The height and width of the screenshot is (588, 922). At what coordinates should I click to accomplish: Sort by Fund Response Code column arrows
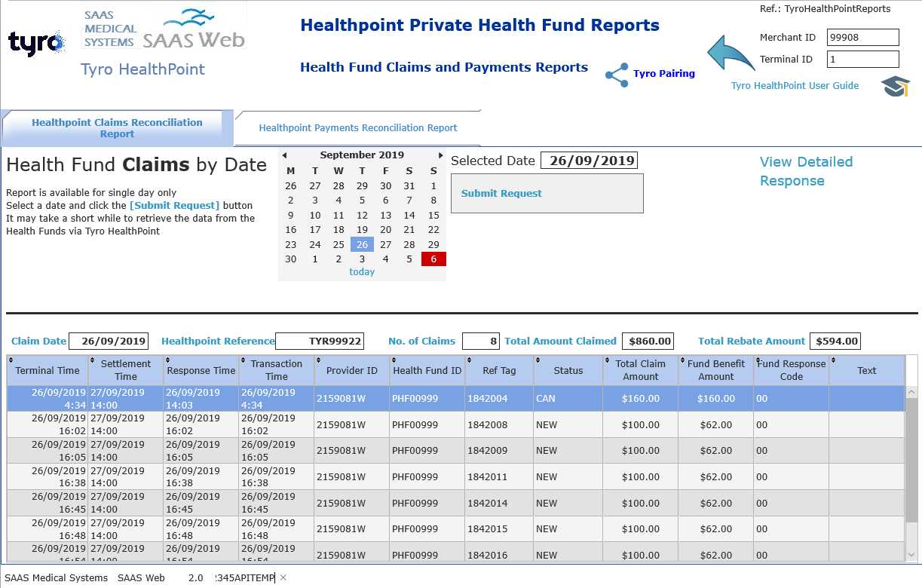coord(758,360)
